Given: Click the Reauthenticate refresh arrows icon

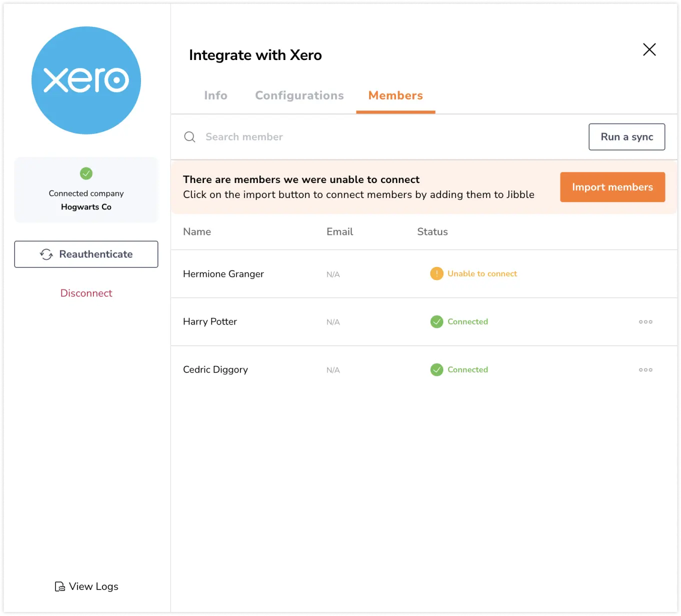Looking at the screenshot, I should [x=46, y=254].
